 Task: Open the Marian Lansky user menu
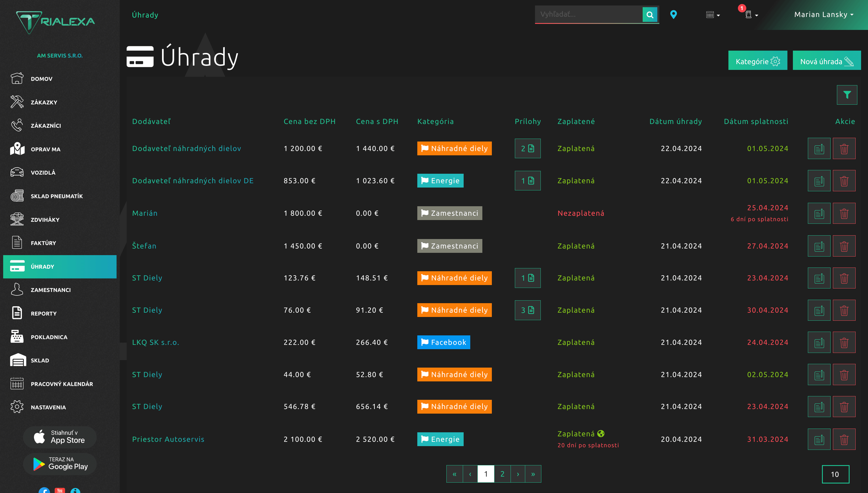coord(824,15)
